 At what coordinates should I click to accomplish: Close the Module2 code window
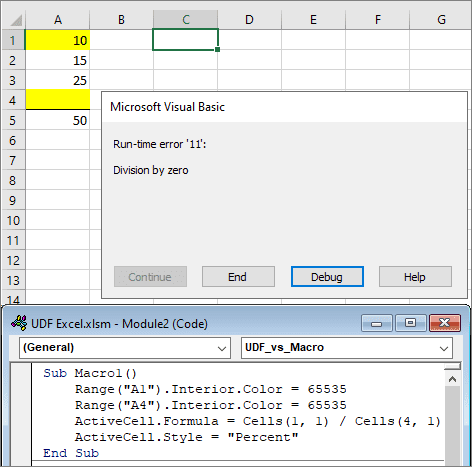[445, 323]
